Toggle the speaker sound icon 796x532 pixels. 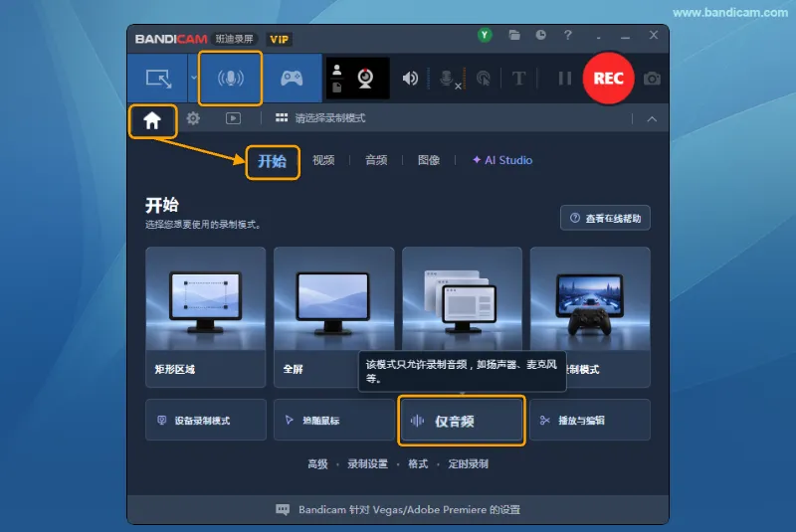[410, 79]
